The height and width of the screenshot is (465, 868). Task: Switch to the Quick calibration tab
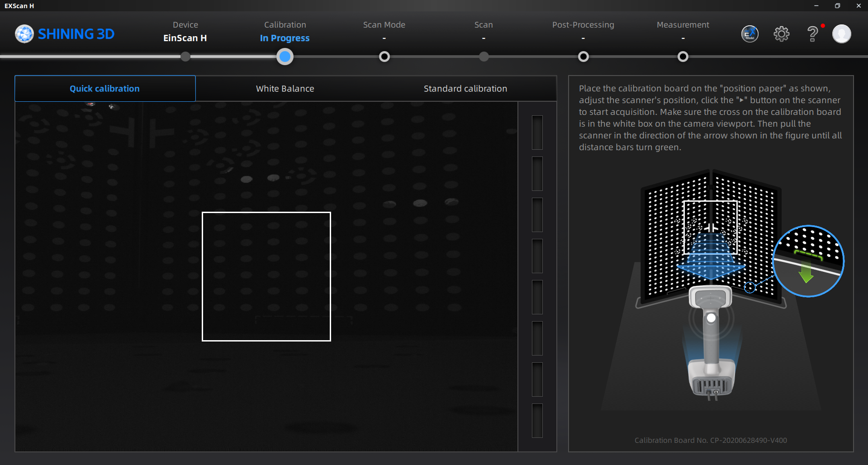pyautogui.click(x=105, y=89)
